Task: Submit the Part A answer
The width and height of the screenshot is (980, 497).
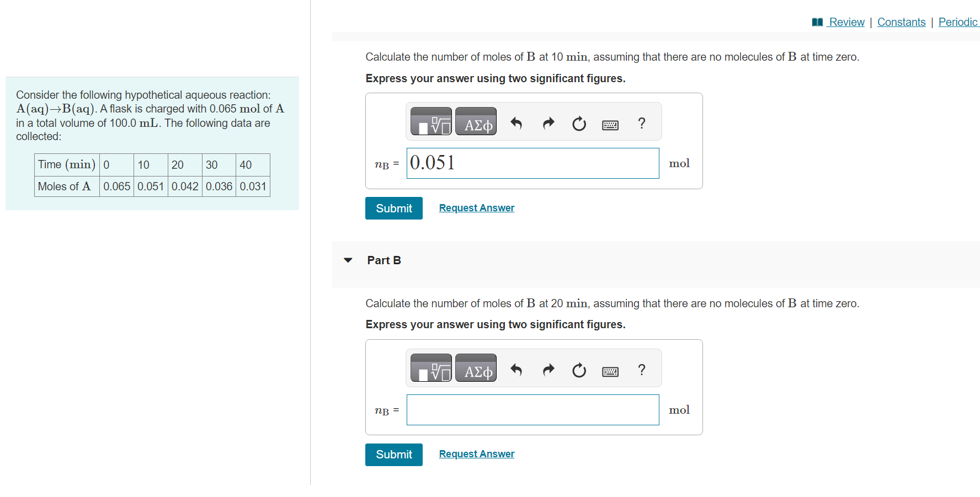Action: pyautogui.click(x=393, y=208)
